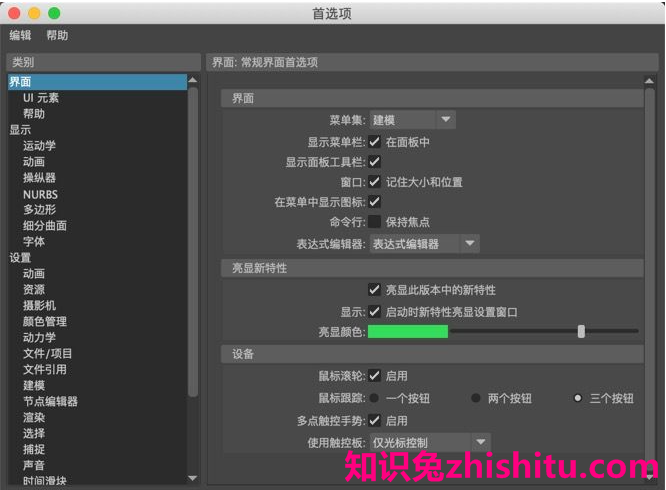Select 操纵器 in category list

39,178
